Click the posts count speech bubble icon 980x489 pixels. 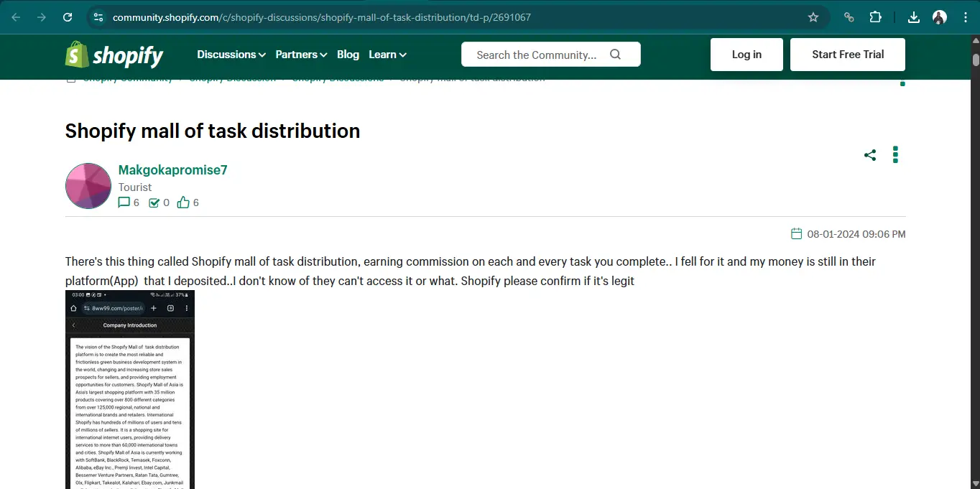click(x=124, y=202)
